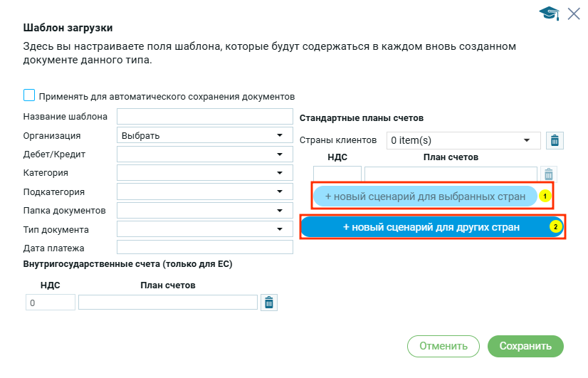
Task: Open the Папка документов dropdown
Action: tap(204, 211)
